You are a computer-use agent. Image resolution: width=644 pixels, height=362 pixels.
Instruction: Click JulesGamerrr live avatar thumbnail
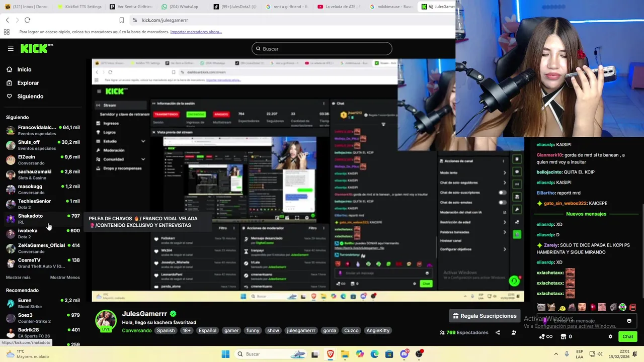click(106, 321)
